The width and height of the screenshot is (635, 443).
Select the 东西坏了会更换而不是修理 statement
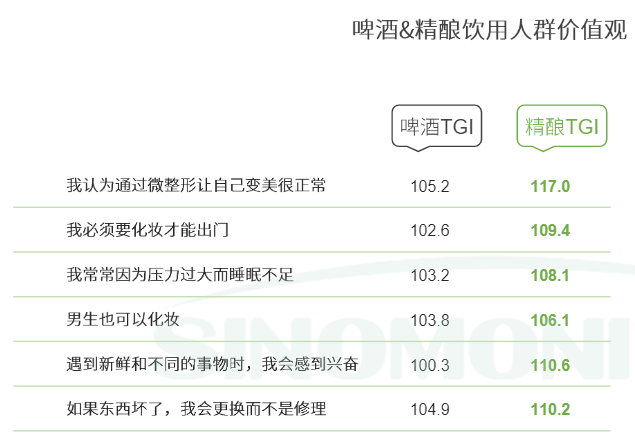pos(196,409)
